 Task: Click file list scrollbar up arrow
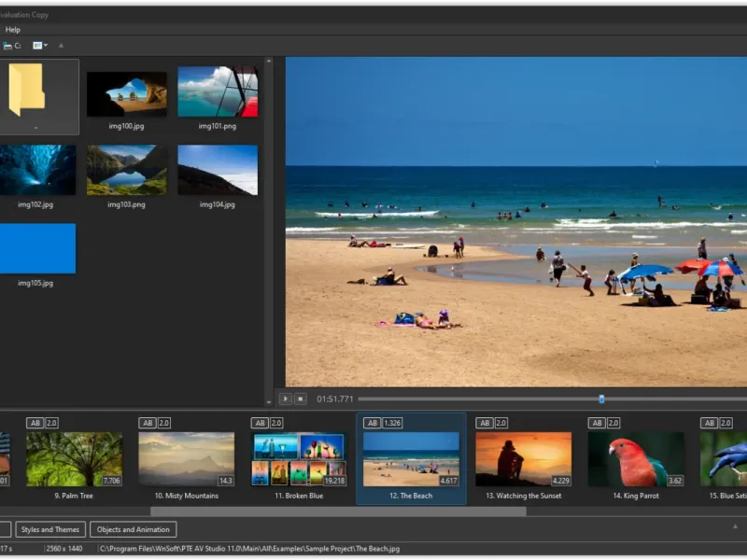[269, 61]
